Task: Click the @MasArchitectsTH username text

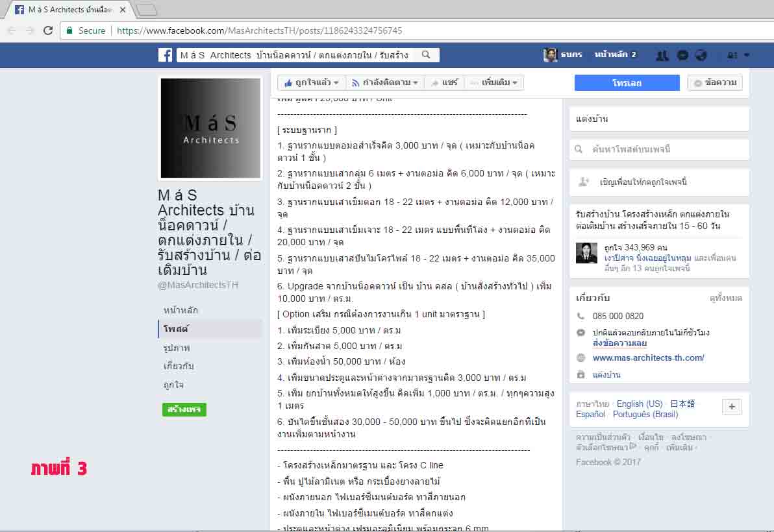Action: click(197, 285)
